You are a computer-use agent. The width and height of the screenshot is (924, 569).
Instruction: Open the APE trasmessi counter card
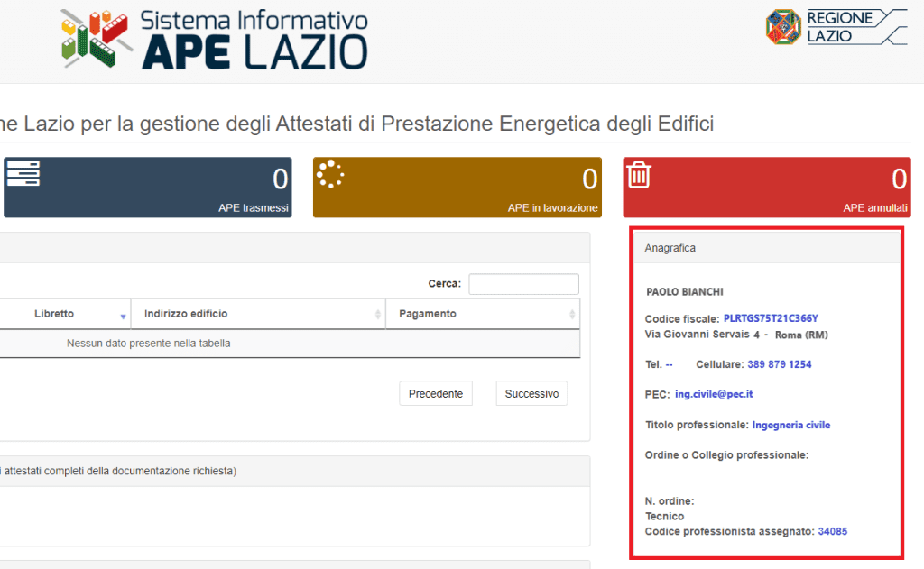click(x=147, y=188)
